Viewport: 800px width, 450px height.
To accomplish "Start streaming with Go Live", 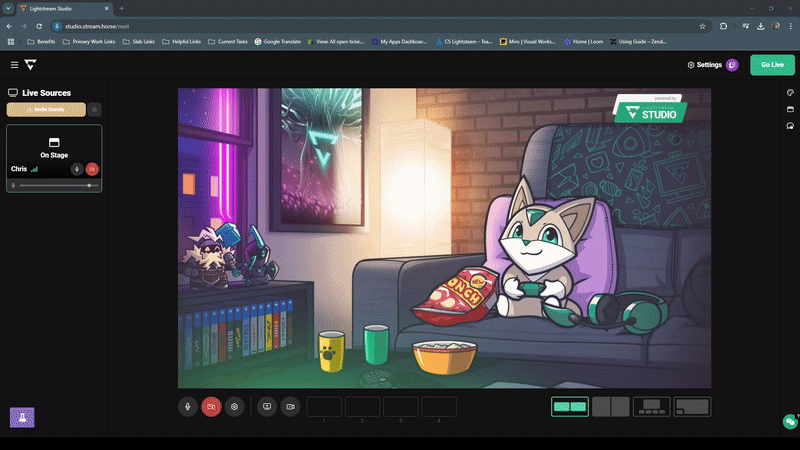I will click(x=772, y=65).
